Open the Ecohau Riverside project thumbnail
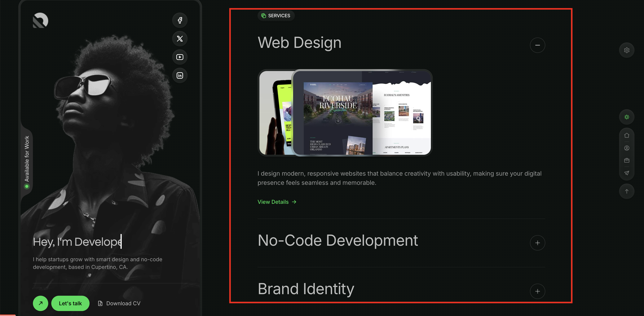Image resolution: width=644 pixels, height=316 pixels. pyautogui.click(x=362, y=113)
